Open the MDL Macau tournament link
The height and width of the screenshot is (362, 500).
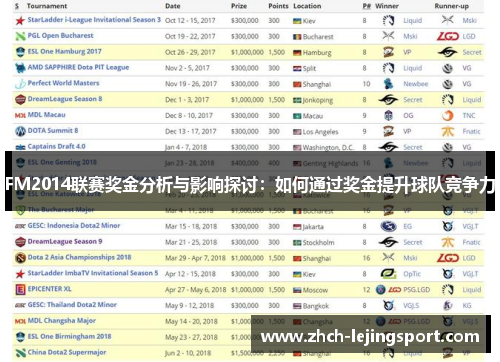(x=46, y=115)
